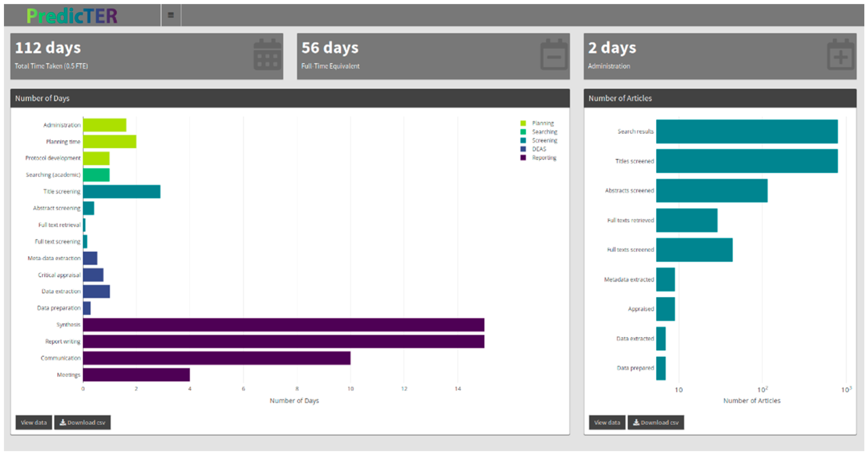Click the PredicTER logo
The height and width of the screenshot is (455, 868).
pos(72,16)
